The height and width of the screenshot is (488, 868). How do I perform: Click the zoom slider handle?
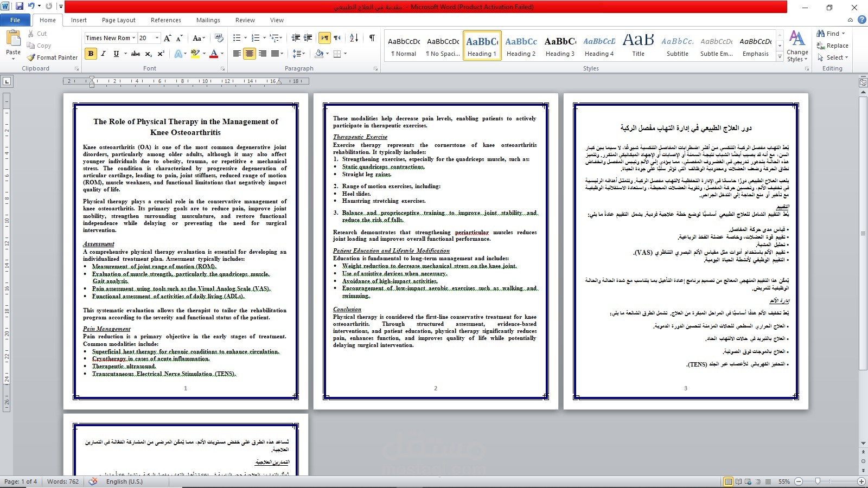coord(818,481)
